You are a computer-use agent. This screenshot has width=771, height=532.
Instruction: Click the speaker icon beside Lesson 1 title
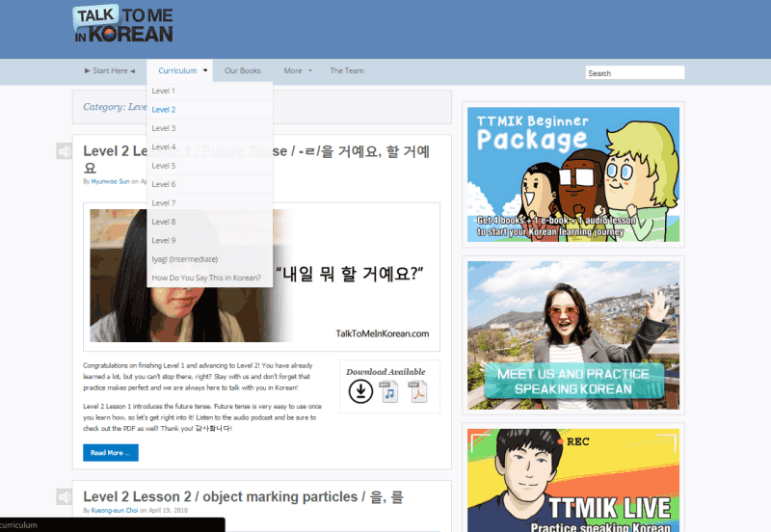tap(64, 151)
